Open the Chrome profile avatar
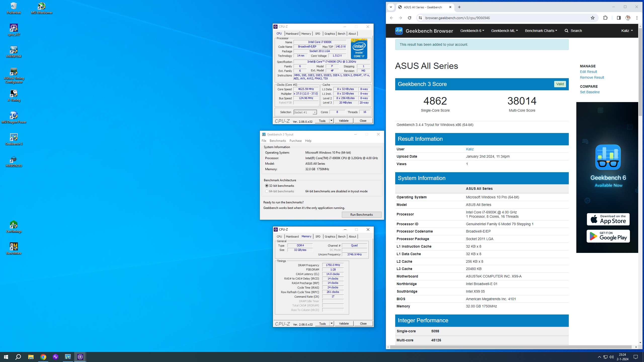This screenshot has width=644, height=362. click(x=628, y=18)
